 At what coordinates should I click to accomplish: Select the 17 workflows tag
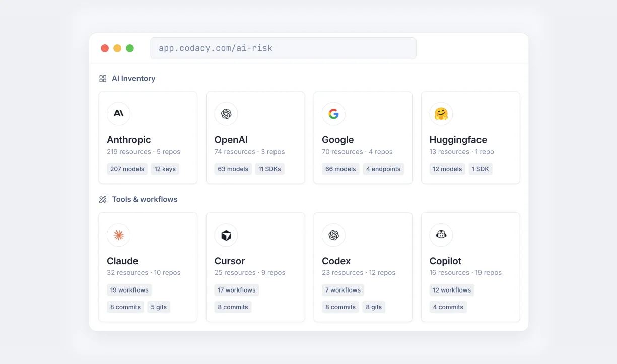click(237, 290)
